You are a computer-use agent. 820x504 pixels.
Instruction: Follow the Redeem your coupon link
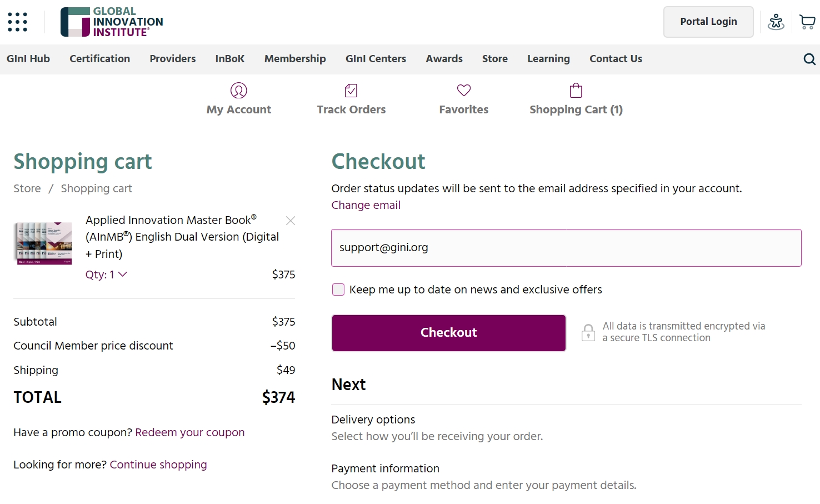pos(190,432)
